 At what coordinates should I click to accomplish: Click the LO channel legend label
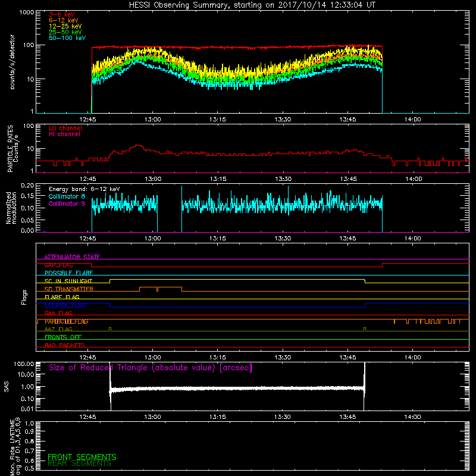click(65, 128)
